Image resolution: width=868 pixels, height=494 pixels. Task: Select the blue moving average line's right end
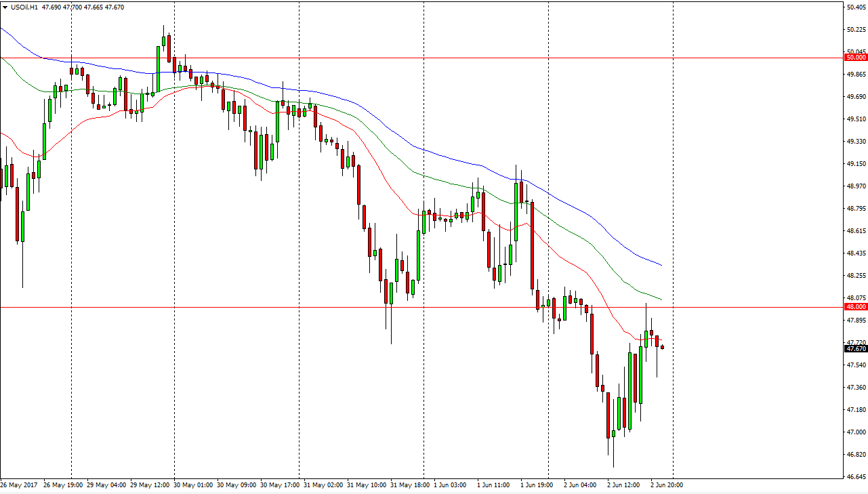[661, 265]
